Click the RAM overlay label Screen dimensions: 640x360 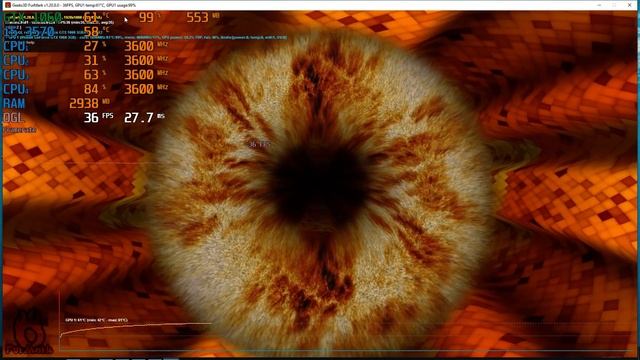[14, 103]
